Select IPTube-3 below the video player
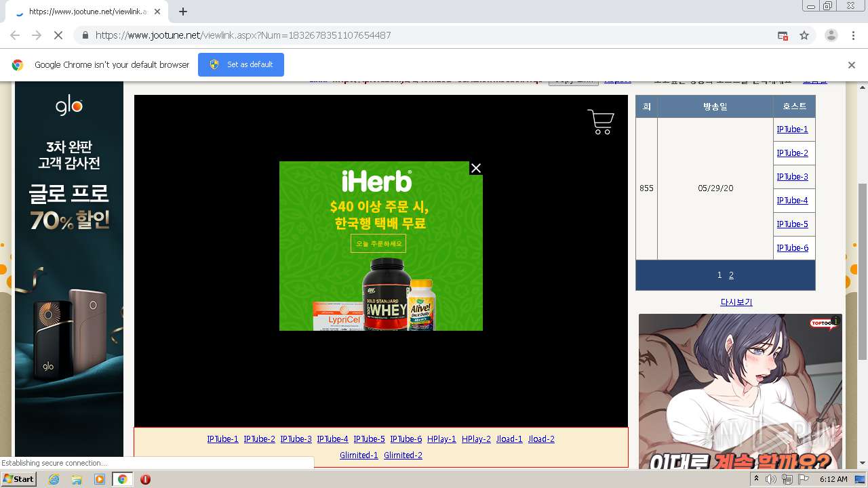The image size is (868, 488). pos(296,439)
